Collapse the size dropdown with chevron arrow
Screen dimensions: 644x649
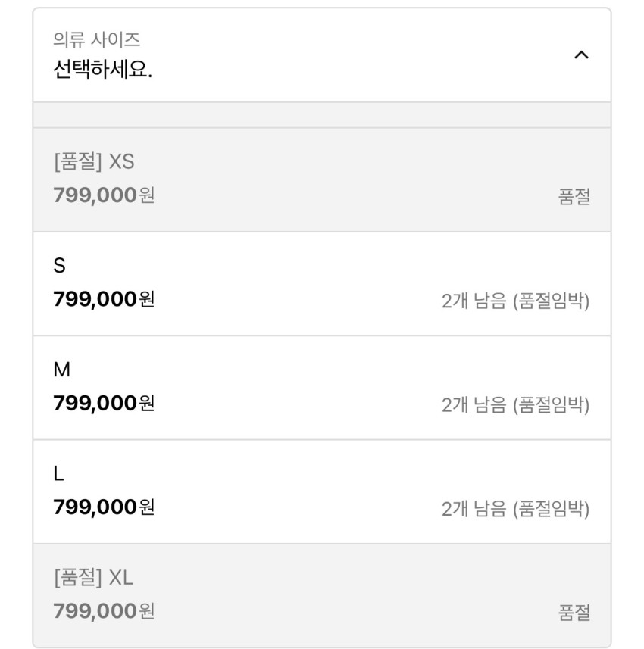[581, 55]
